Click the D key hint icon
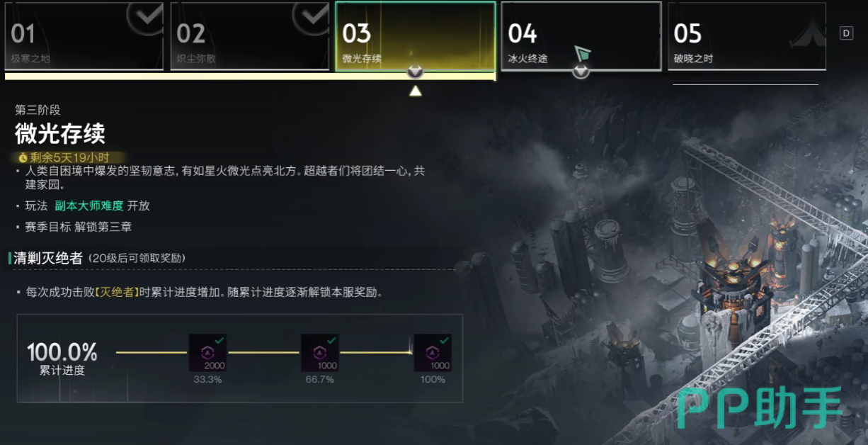 point(846,33)
